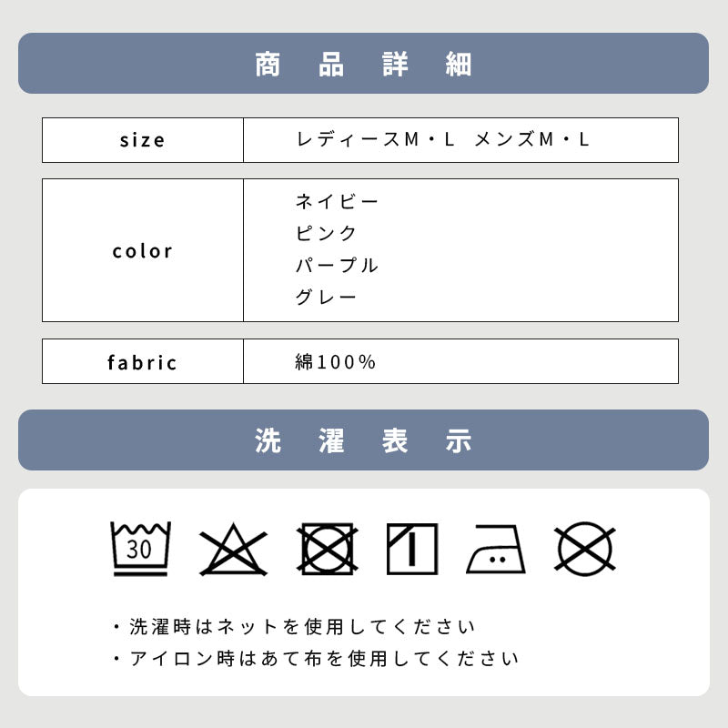Select the ネイビー color option
The width and height of the screenshot is (728, 728).
pos(337,201)
